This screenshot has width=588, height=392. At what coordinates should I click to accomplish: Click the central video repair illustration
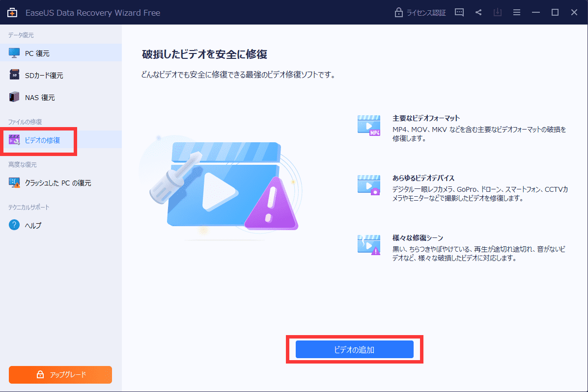pyautogui.click(x=221, y=187)
